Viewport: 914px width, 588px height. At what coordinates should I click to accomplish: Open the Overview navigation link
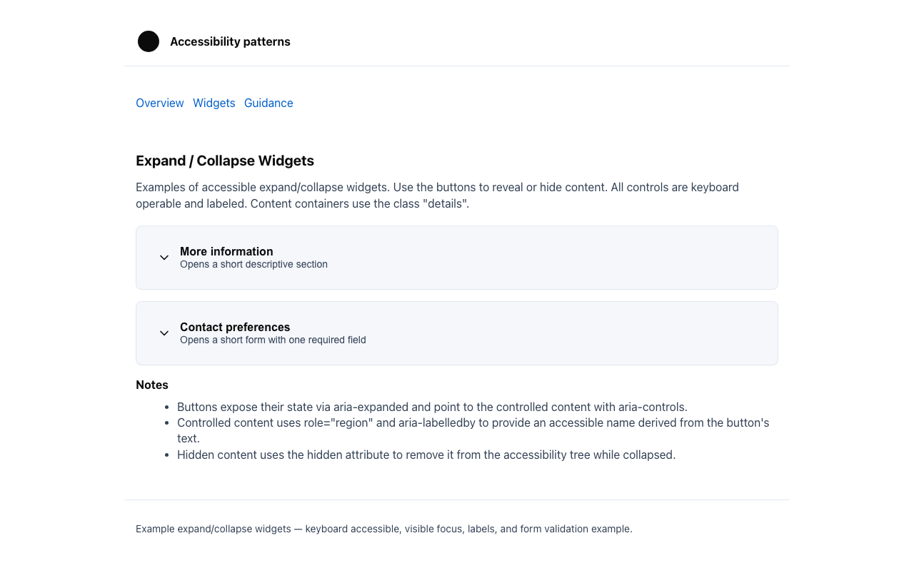[159, 103]
